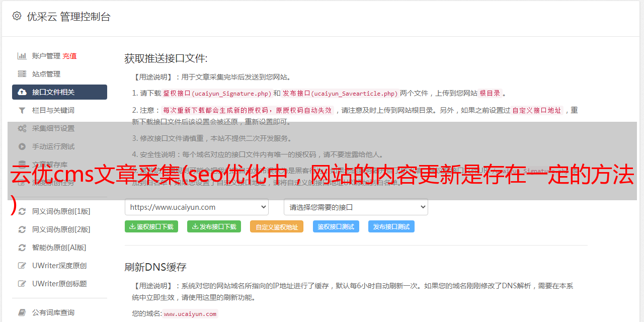Viewport: 644px width, 322px height.
Task: Click the refresh icon beside 智能伪原创[AI版]
Action: coord(22,248)
